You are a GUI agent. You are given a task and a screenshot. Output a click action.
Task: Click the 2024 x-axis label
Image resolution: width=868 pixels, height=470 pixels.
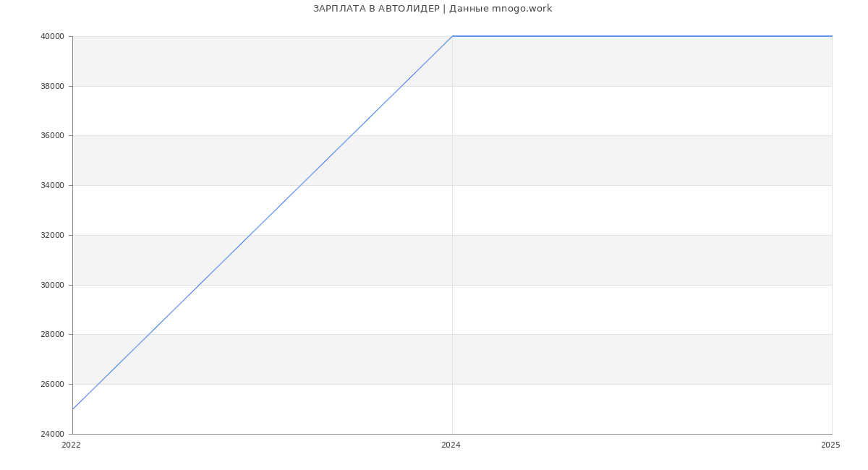tap(451, 445)
